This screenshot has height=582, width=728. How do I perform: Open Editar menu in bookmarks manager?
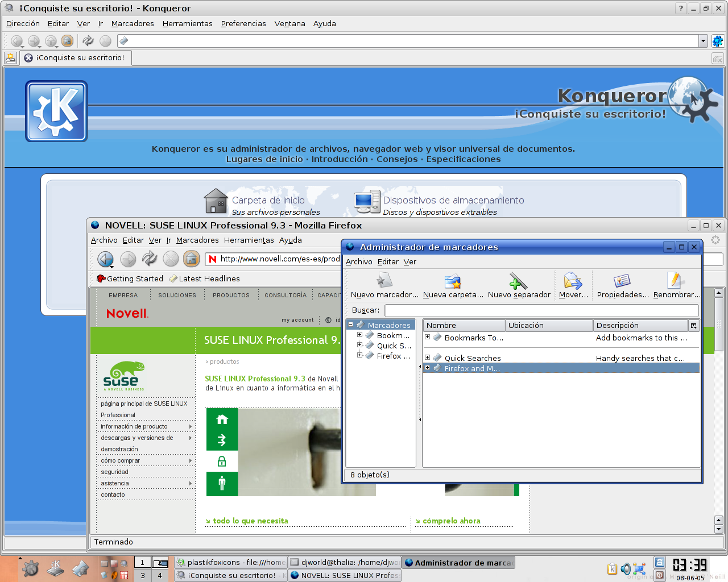click(x=388, y=261)
